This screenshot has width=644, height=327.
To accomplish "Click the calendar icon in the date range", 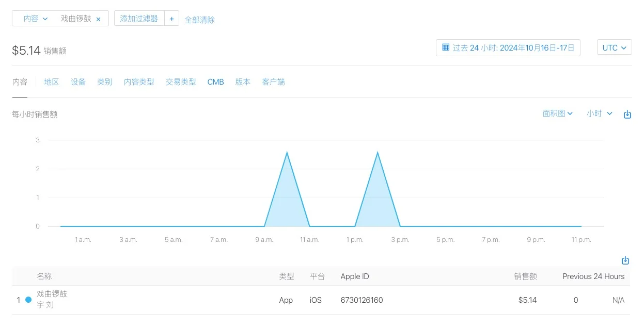I will click(x=445, y=47).
